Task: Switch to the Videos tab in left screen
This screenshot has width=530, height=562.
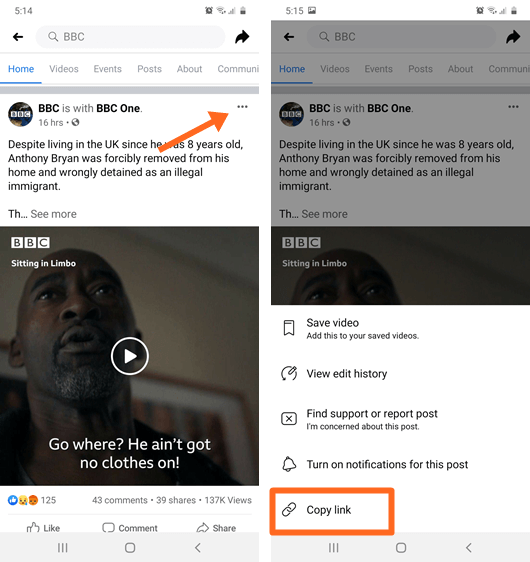Action: (x=64, y=69)
